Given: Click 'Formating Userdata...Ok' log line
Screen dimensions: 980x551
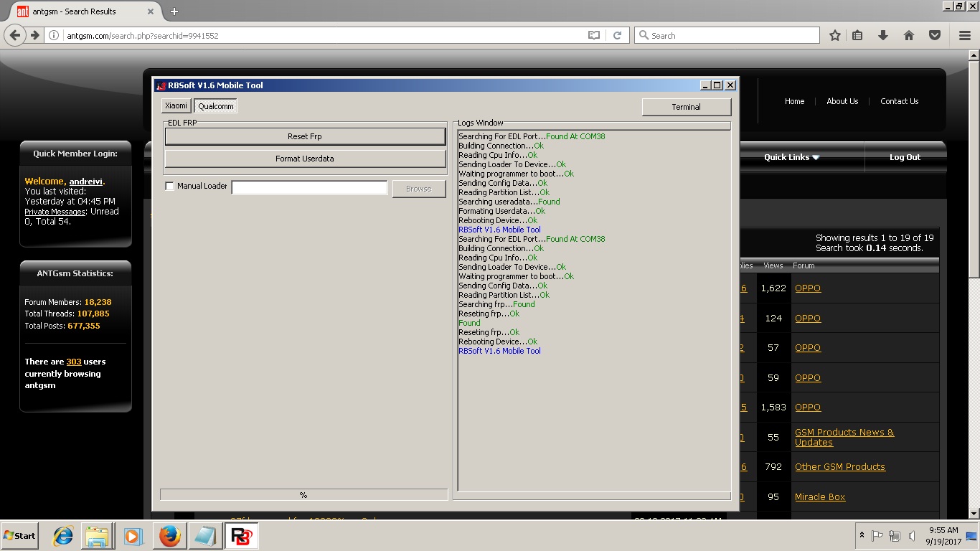Looking at the screenshot, I should 501,211.
